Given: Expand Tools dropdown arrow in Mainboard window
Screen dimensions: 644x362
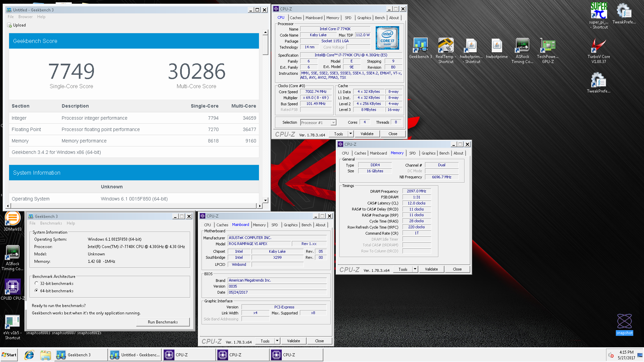Looking at the screenshot, I should point(277,341).
